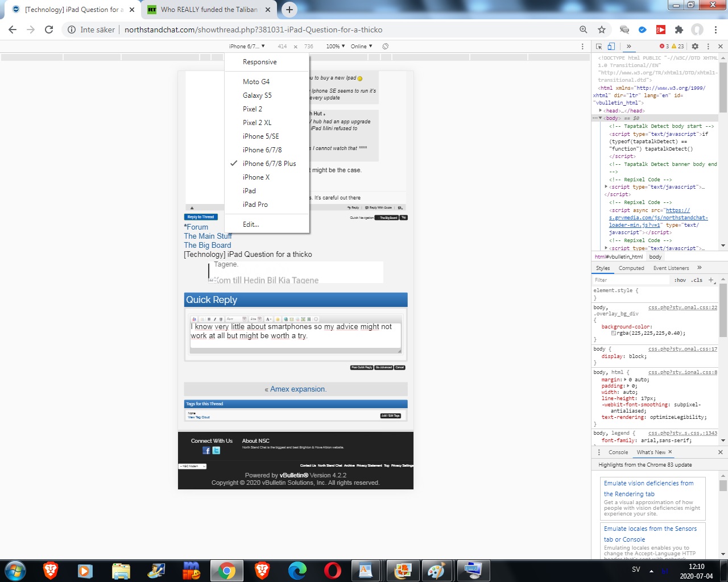Reload the page
This screenshot has width=728, height=582.
pos(49,30)
